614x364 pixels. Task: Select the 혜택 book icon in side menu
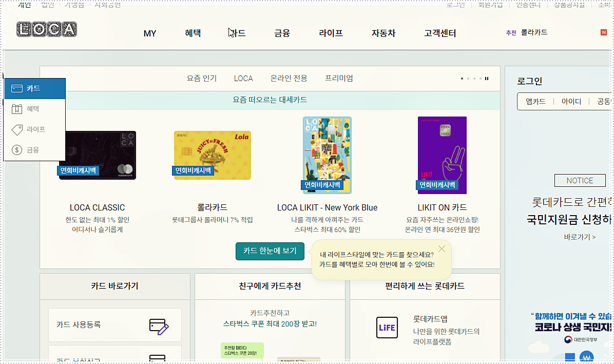coord(17,109)
